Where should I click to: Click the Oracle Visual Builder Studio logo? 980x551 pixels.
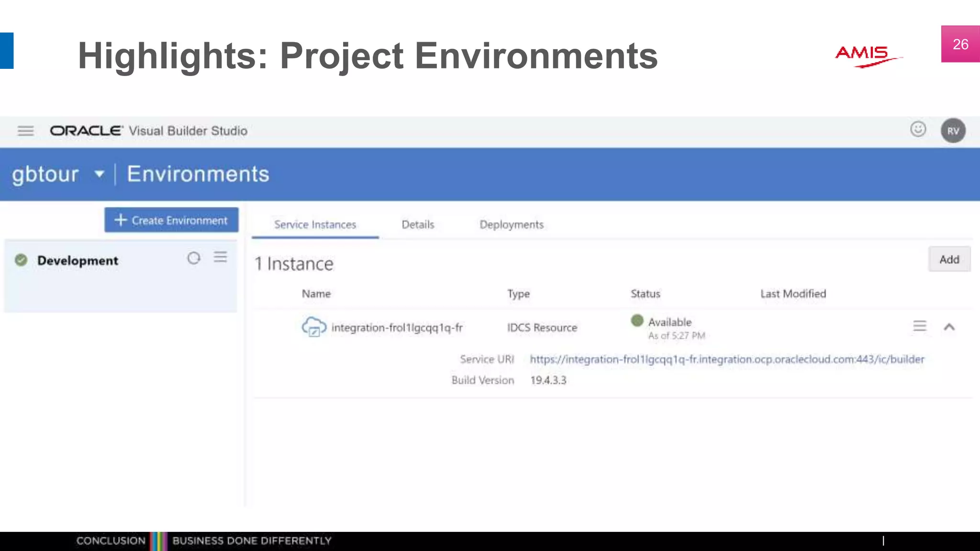click(x=148, y=131)
